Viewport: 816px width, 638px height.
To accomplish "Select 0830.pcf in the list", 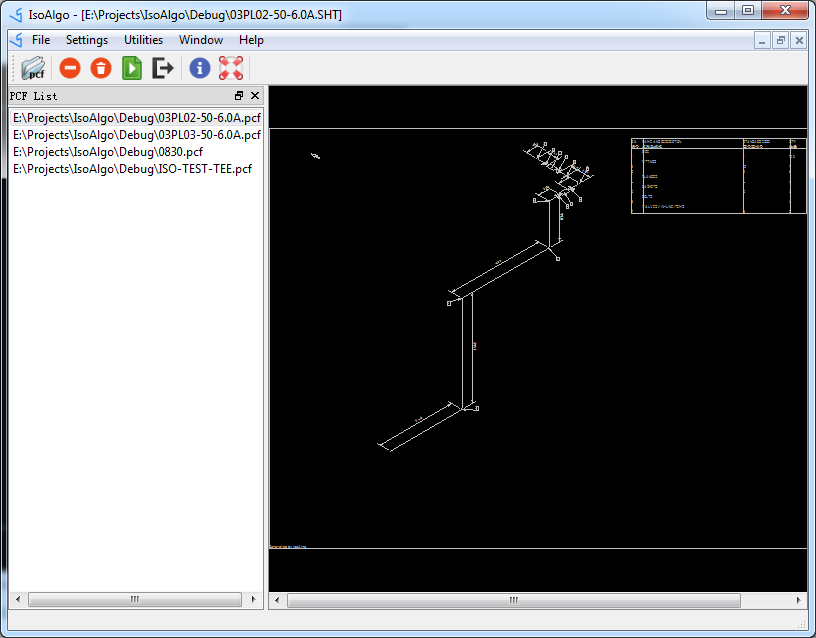I will tap(136, 152).
